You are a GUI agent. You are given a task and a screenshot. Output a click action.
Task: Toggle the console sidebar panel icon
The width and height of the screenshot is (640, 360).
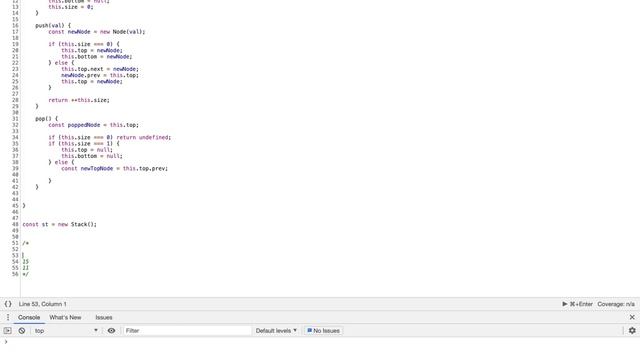(8, 331)
